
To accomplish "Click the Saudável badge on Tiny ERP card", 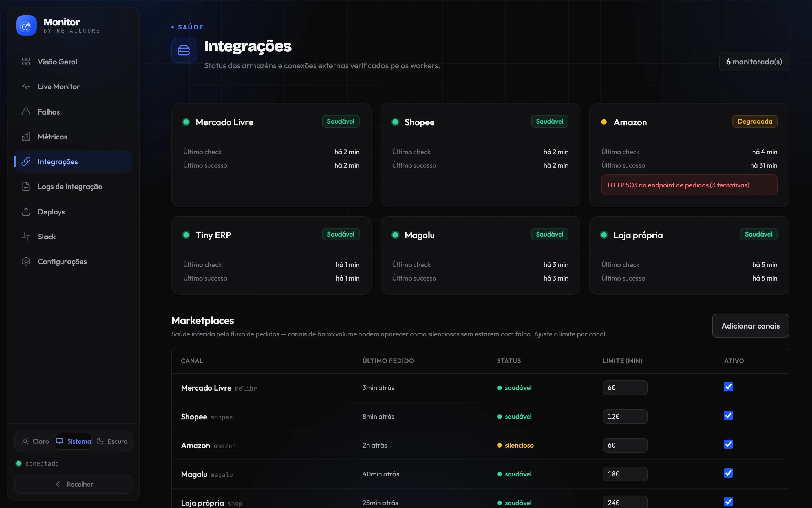I will [x=341, y=234].
